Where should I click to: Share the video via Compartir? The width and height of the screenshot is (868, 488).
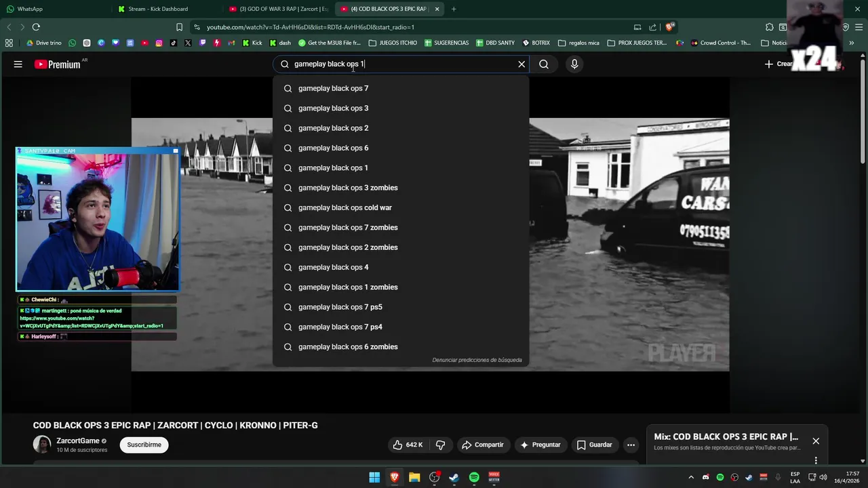coord(482,445)
